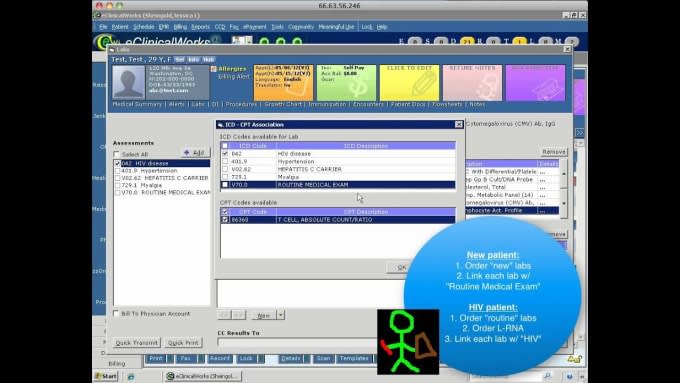Open the Encounters link
The image size is (680, 383).
[x=368, y=105]
